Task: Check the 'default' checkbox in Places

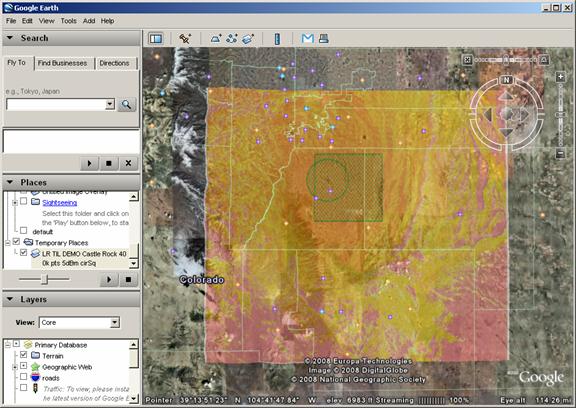Action: [24, 231]
